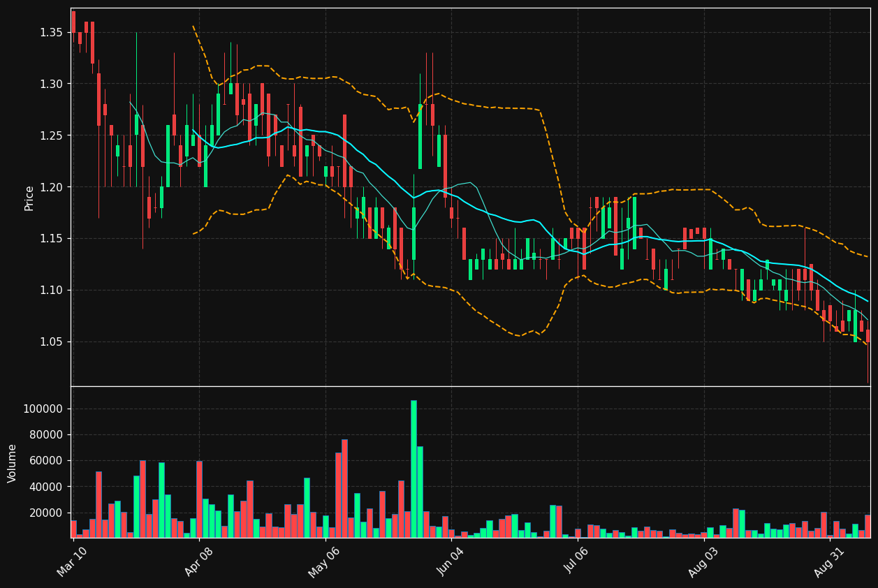Click the Price axis title
878x588 pixels.
[29, 198]
